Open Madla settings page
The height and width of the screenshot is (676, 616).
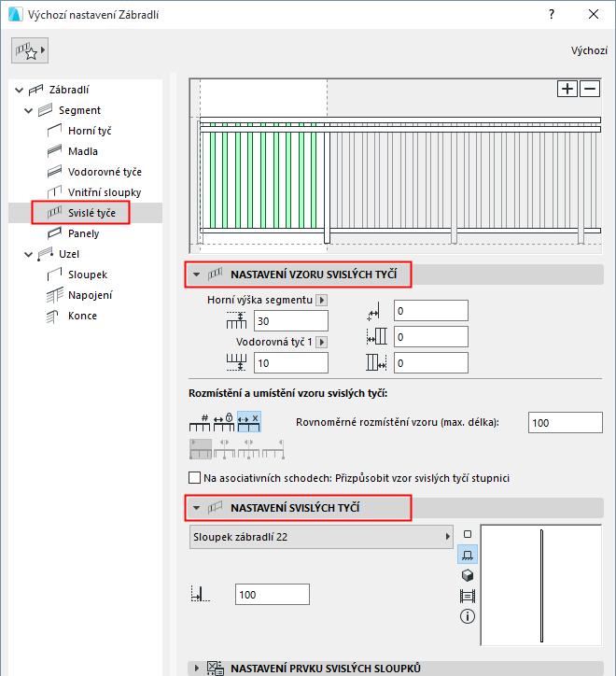click(x=83, y=151)
